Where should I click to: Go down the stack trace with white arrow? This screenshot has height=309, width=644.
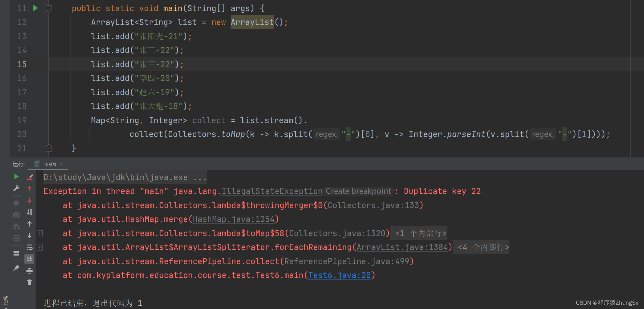(x=30, y=236)
